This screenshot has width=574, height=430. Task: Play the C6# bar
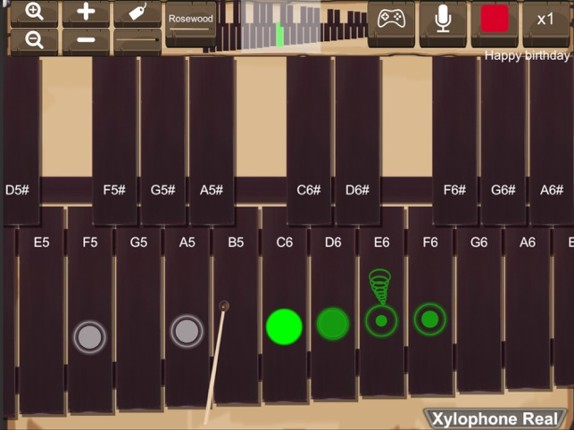[x=309, y=141]
